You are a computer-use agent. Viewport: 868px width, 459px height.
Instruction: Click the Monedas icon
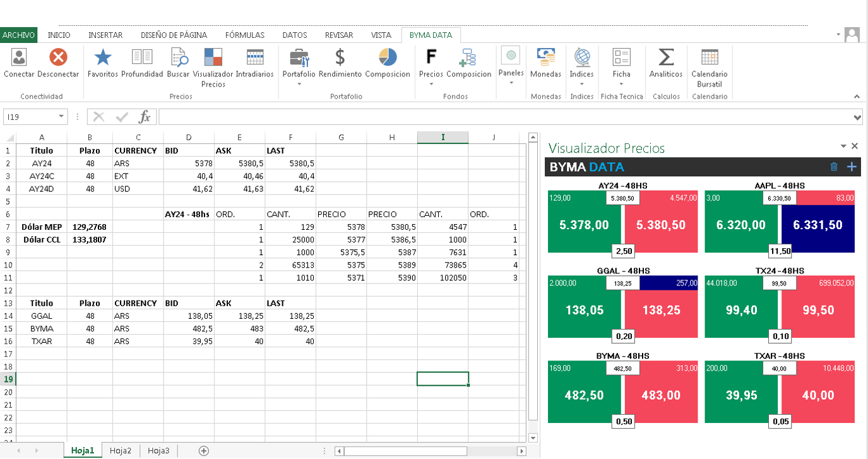point(546,57)
